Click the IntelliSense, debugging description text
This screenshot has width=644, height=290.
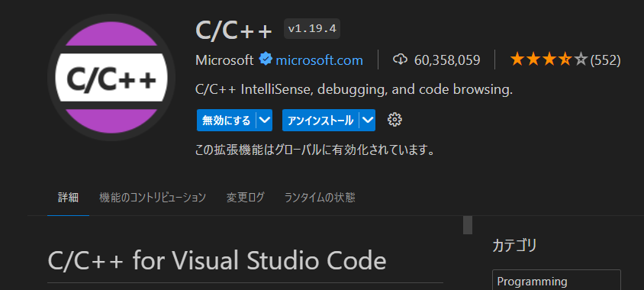354,90
